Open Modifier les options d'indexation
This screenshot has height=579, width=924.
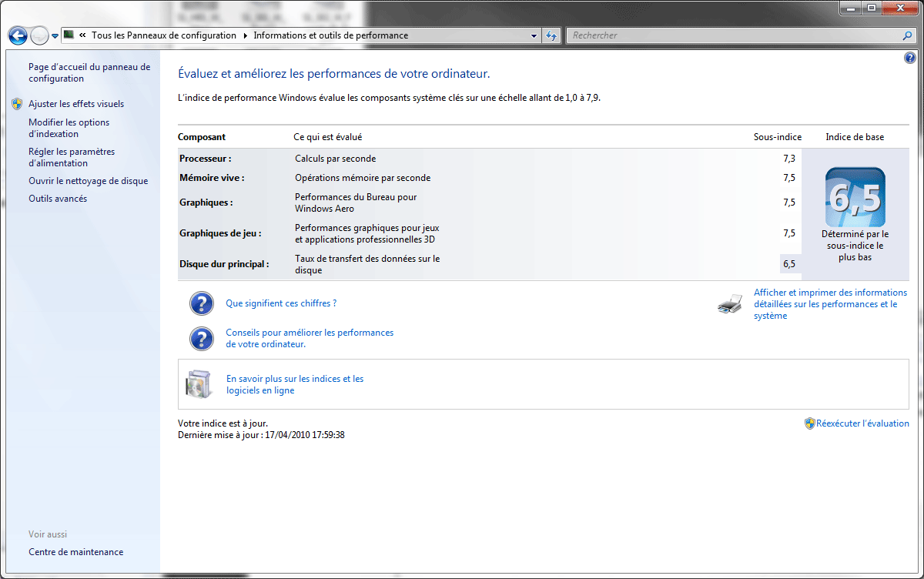pos(69,128)
